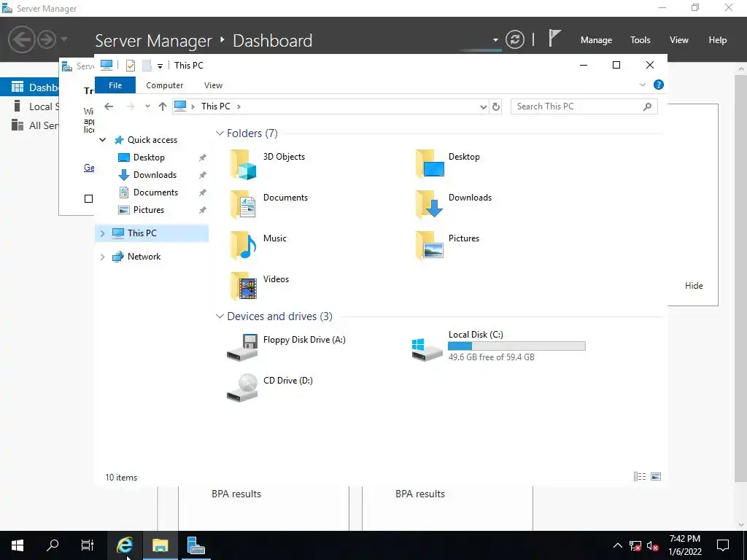Open the File tab
The width and height of the screenshot is (747, 560).
pyautogui.click(x=115, y=85)
